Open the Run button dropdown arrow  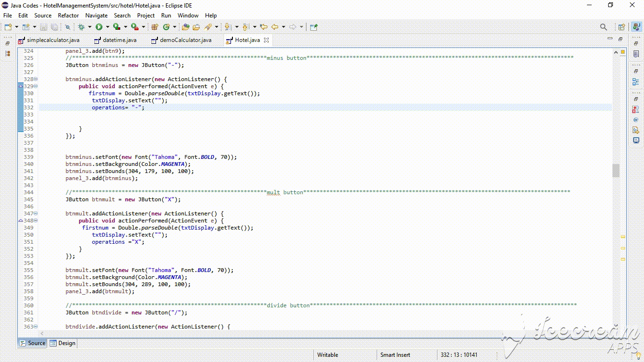click(x=107, y=27)
